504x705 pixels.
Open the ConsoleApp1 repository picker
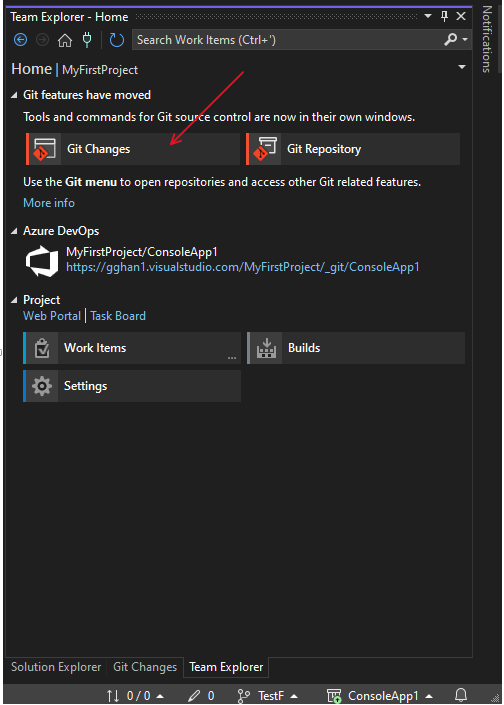pos(380,696)
